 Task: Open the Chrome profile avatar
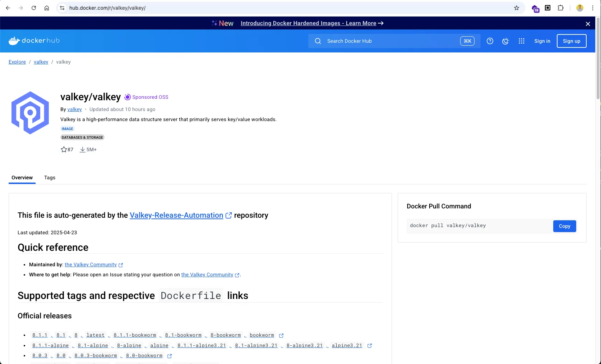click(x=580, y=8)
